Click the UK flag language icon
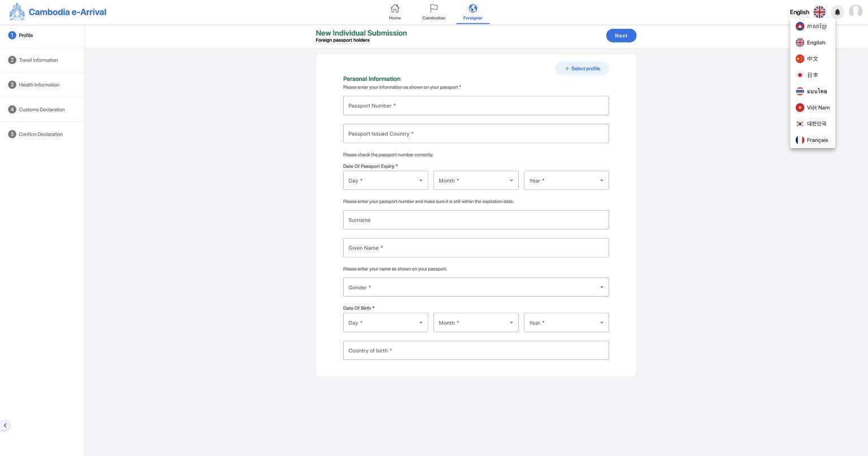The image size is (868, 456). [x=819, y=12]
